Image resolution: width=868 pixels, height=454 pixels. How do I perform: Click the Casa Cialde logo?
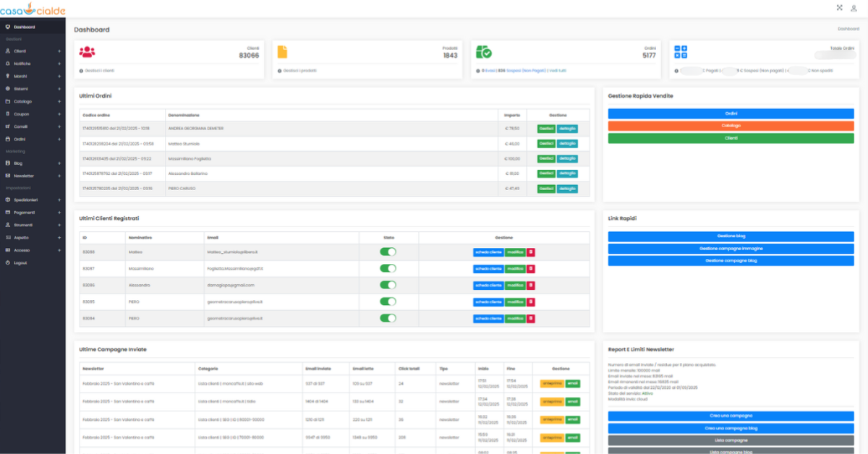33,10
